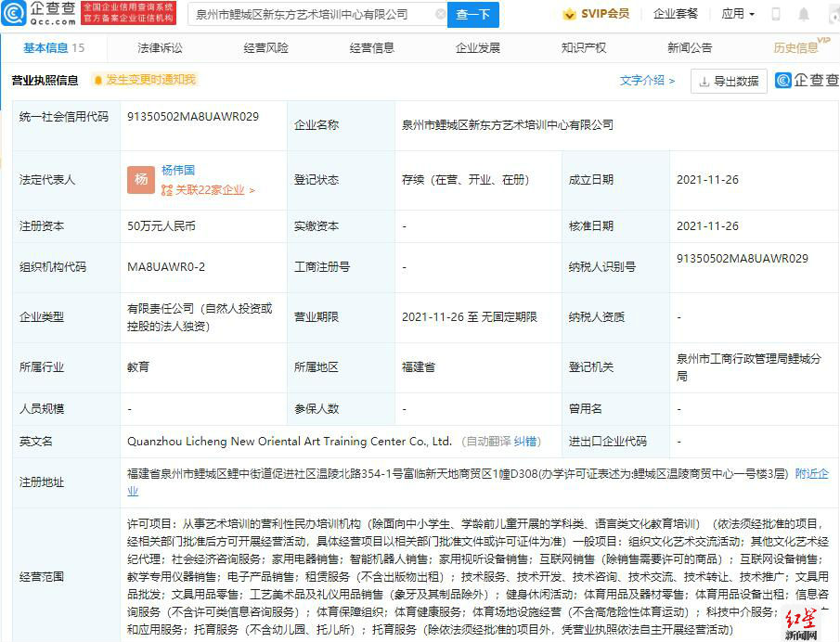Open the user avatar icon
This screenshot has width=840, height=642.
(833, 14)
